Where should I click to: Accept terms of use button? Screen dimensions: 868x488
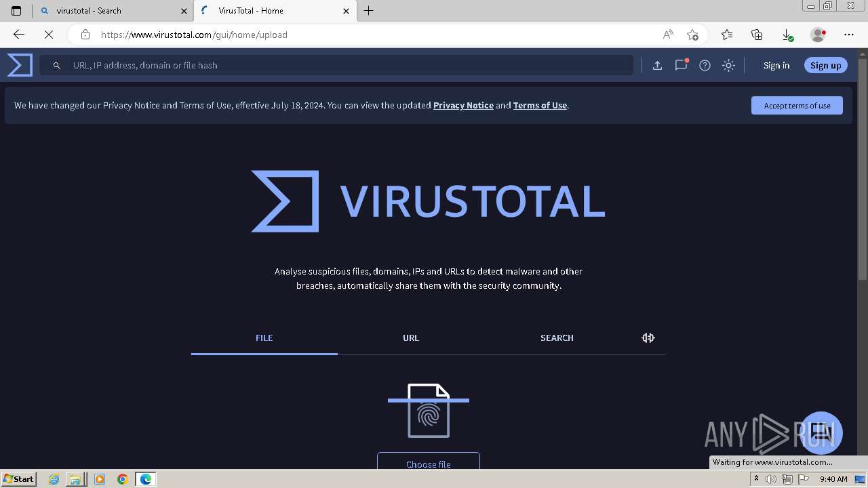(797, 105)
